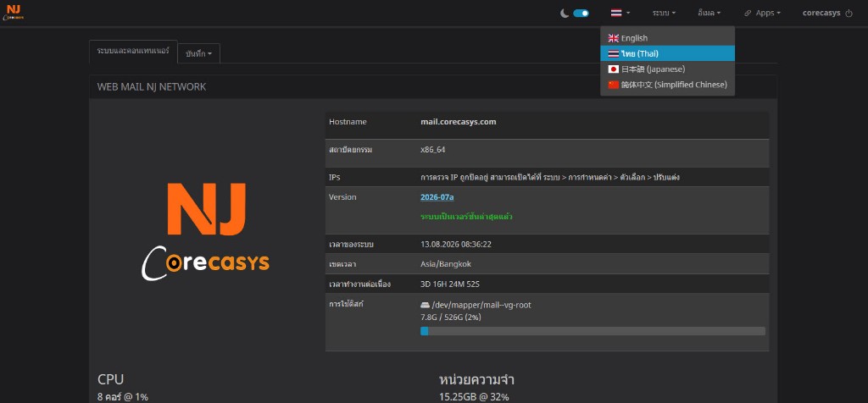Switch to ระบบและคอนเทนเนอร์ tab
This screenshot has height=403, width=868.
point(133,51)
